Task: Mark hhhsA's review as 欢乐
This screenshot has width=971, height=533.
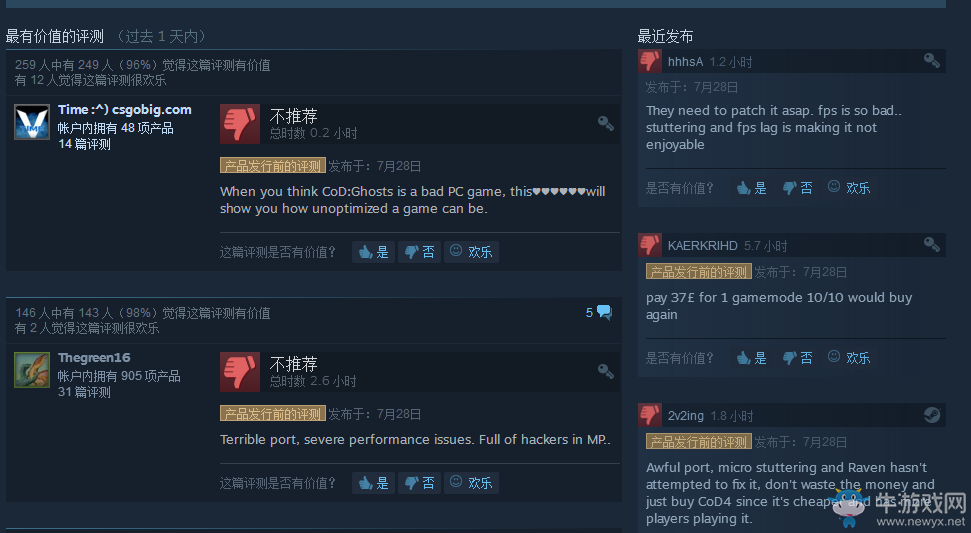Action: 849,188
